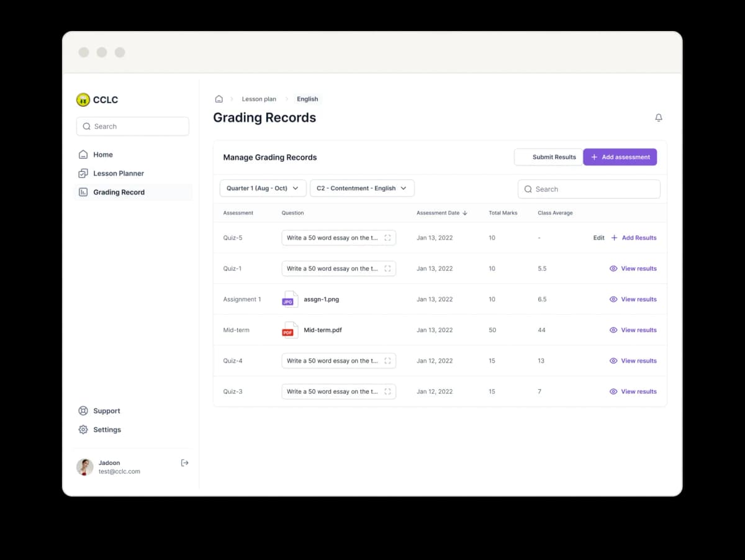Click the Class Average column header
This screenshot has width=745, height=560.
click(x=555, y=213)
